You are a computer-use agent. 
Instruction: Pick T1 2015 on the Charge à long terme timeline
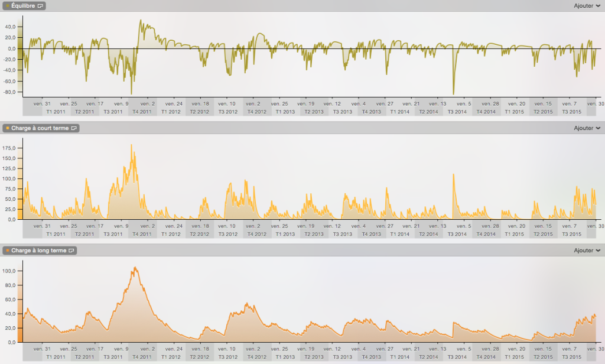point(514,357)
